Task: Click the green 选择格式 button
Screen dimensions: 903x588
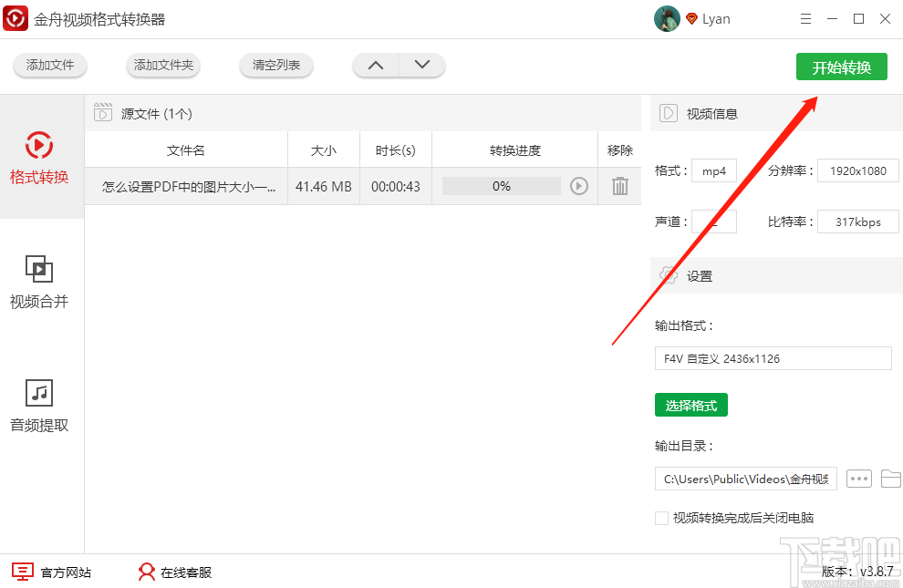Action: click(x=690, y=405)
